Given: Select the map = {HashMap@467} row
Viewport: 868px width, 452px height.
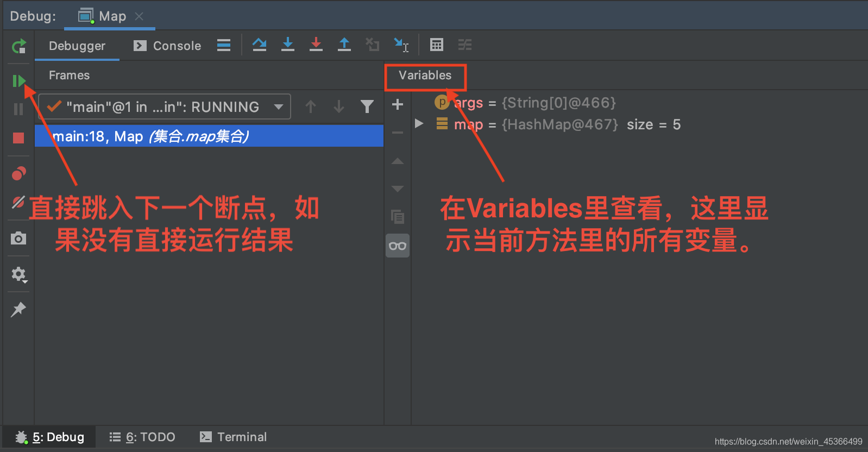Looking at the screenshot, I should point(640,124).
